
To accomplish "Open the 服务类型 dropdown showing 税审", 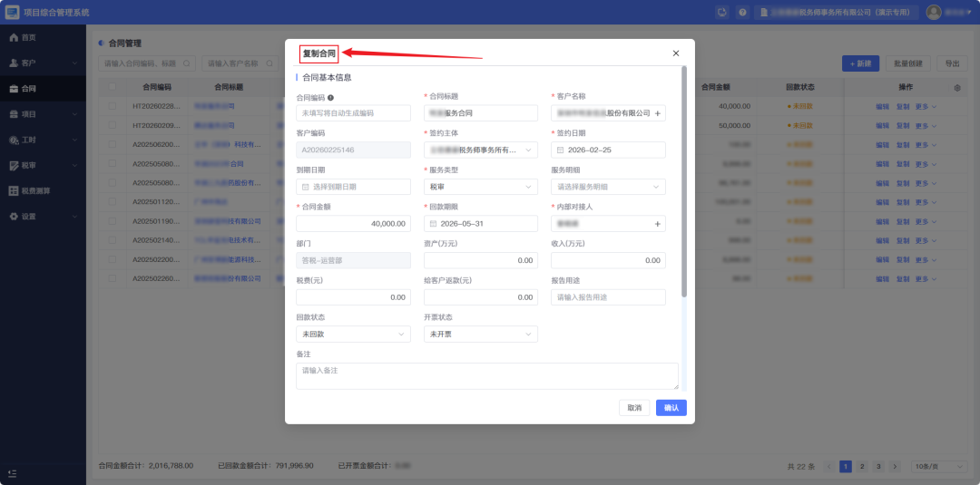I will click(481, 187).
